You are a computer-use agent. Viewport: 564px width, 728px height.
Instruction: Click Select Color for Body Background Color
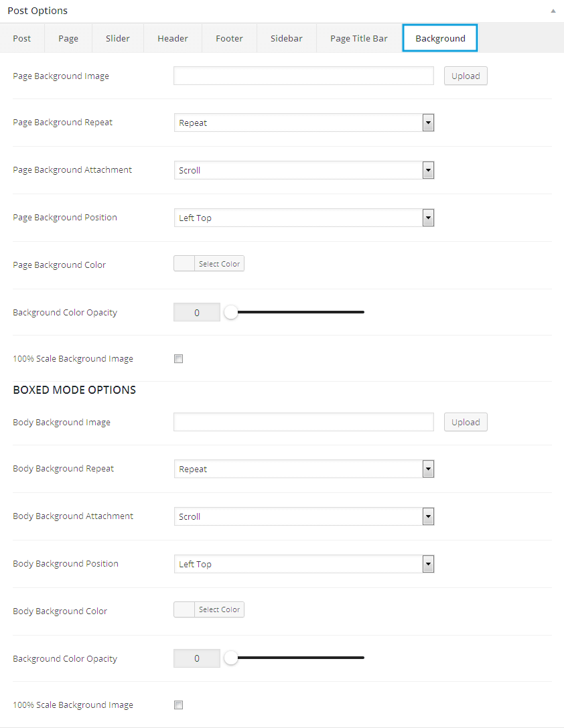pyautogui.click(x=219, y=609)
